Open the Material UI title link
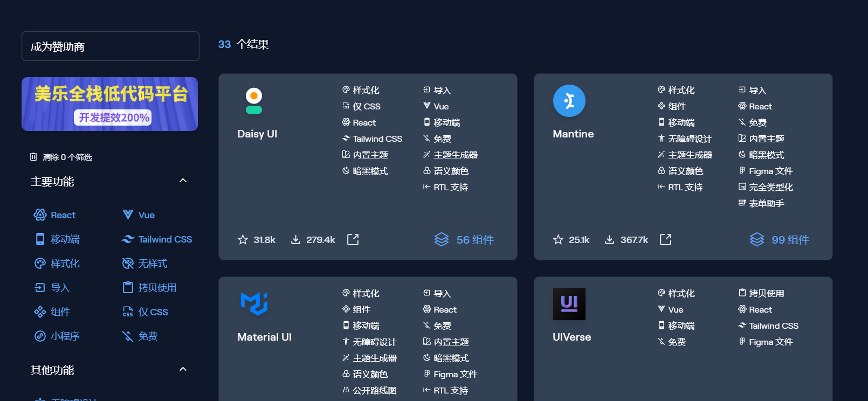The width and height of the screenshot is (868, 401). [264, 337]
